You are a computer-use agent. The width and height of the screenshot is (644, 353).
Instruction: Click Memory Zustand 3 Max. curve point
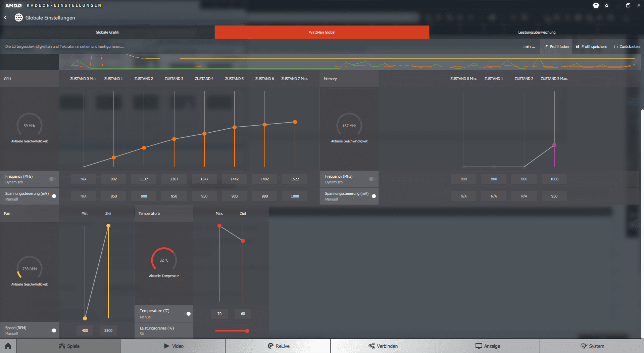[x=554, y=145]
